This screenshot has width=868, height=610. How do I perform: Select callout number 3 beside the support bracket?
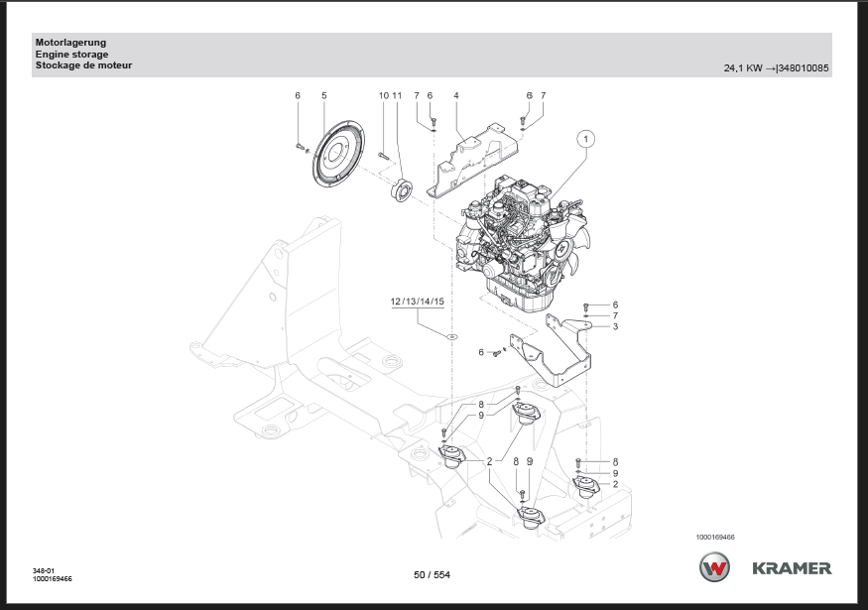[615, 326]
